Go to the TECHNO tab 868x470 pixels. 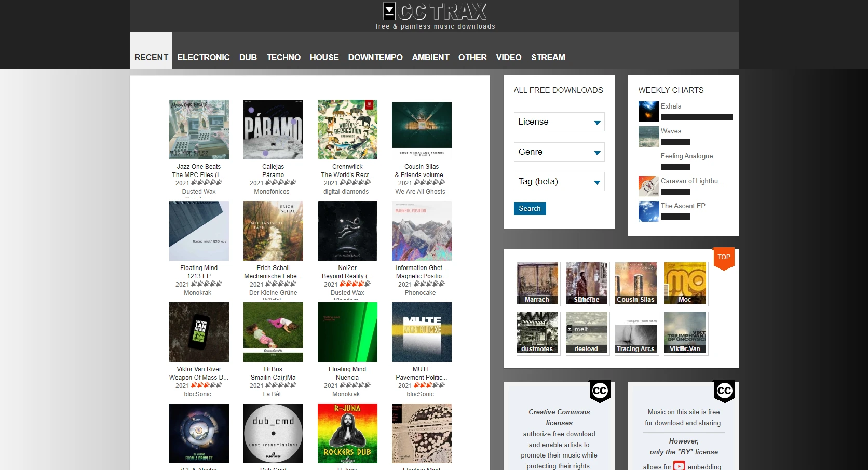pos(283,57)
